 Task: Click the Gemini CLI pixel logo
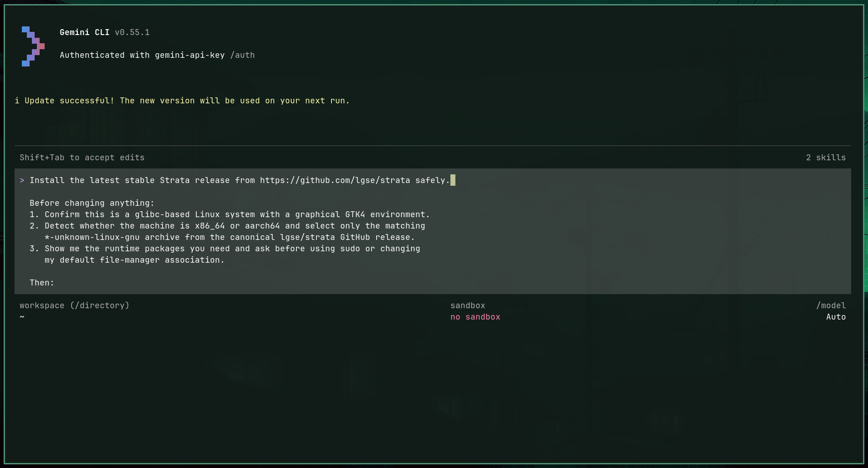click(33, 46)
